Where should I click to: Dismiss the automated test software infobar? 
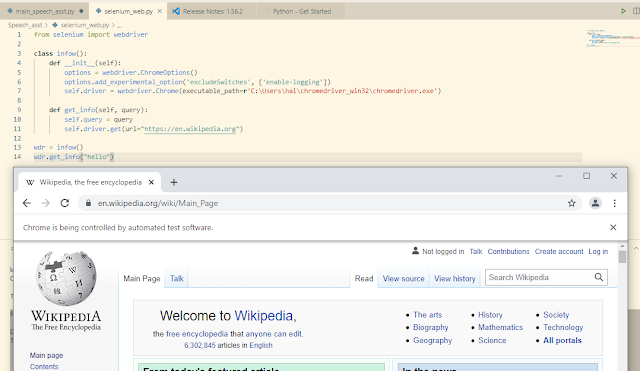[x=613, y=227]
